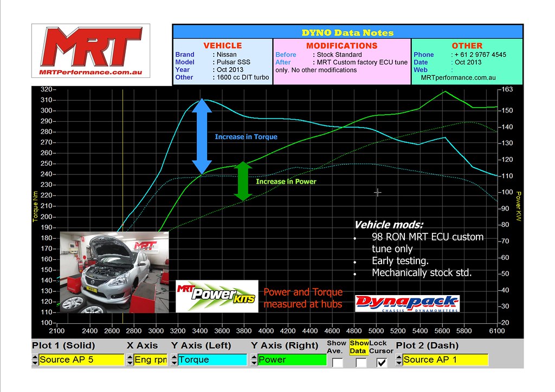The image size is (555, 392).
Task: Click the VEHICLE section heading
Action: pyautogui.click(x=223, y=45)
